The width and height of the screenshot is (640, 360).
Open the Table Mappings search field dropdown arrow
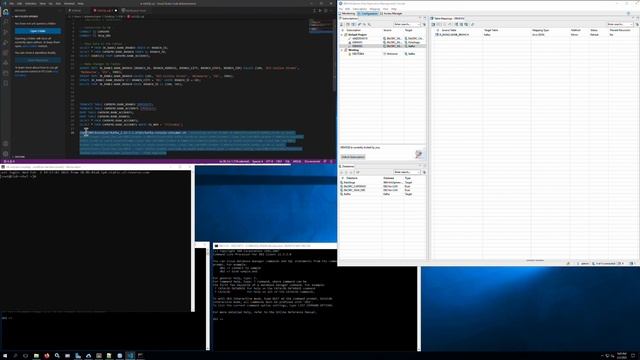pyautogui.click(x=631, y=24)
